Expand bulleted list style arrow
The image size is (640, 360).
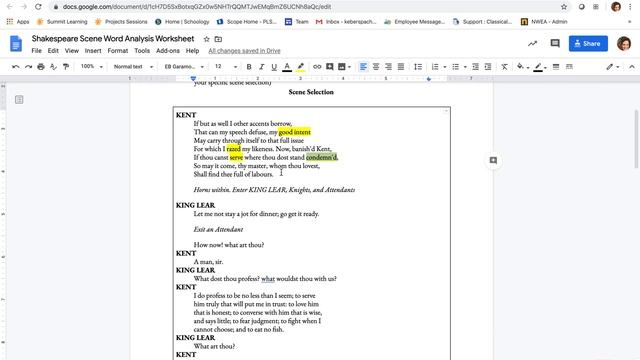coord(465,67)
